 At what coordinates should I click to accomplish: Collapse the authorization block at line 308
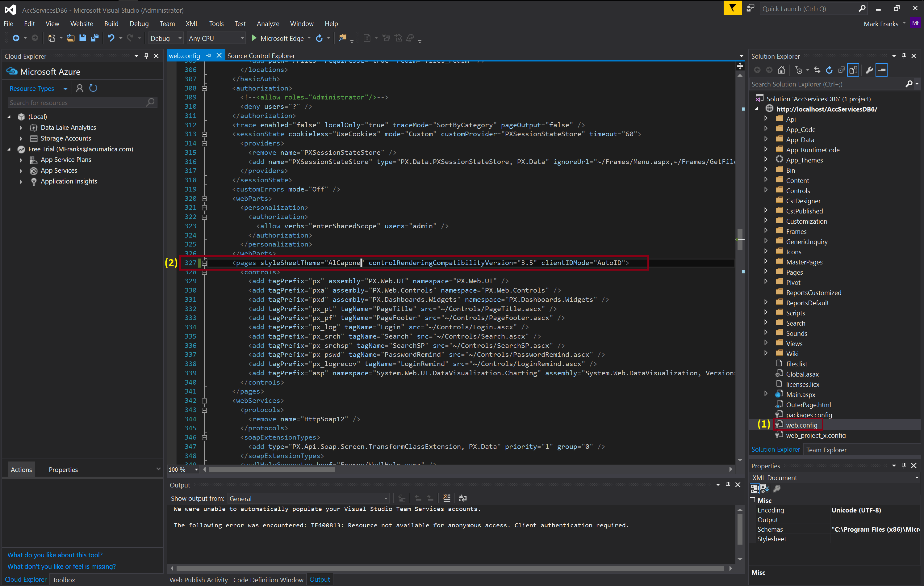point(204,88)
